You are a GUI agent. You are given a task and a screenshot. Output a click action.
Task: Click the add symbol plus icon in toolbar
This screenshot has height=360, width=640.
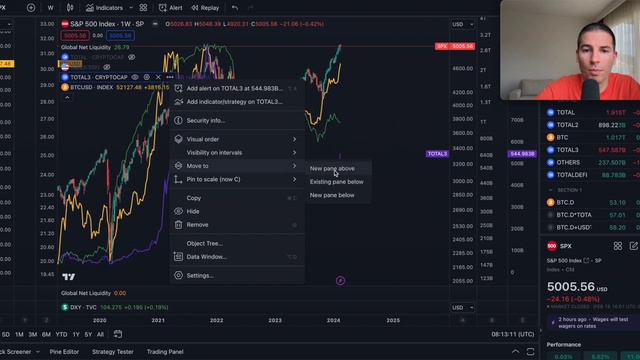click(x=31, y=8)
